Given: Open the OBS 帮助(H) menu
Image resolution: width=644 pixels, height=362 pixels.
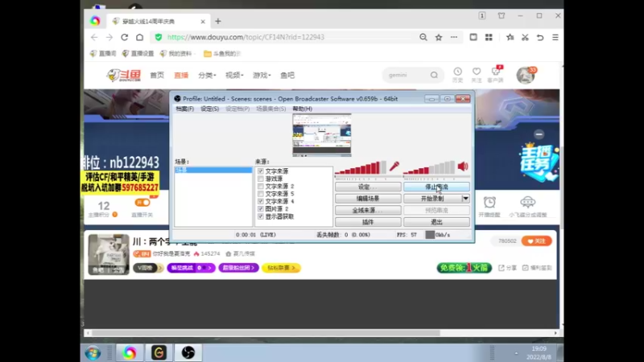Looking at the screenshot, I should click(x=303, y=109).
